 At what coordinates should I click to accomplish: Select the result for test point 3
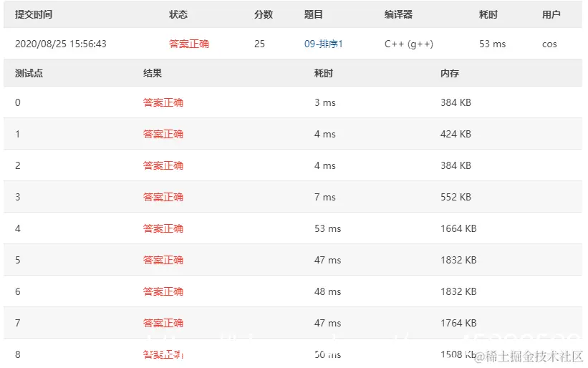(x=163, y=197)
